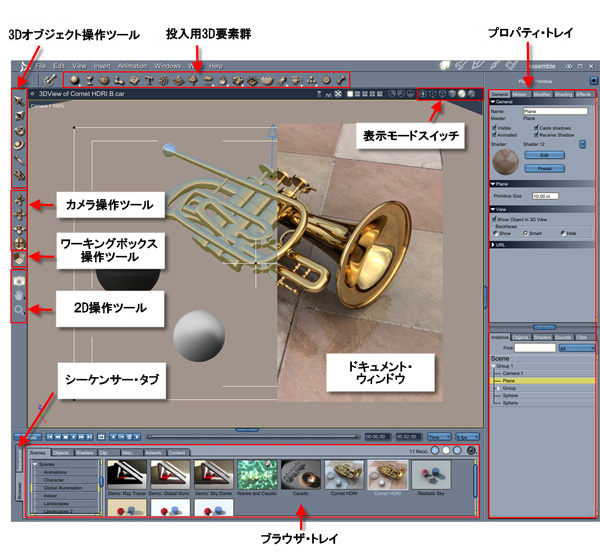Select the hand 2D pan tool

(x=19, y=295)
